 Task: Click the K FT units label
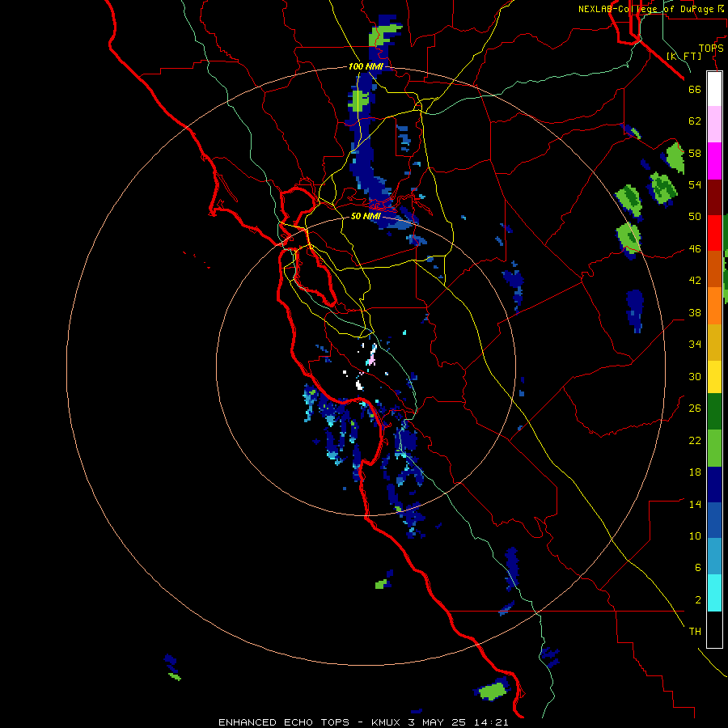coord(684,56)
